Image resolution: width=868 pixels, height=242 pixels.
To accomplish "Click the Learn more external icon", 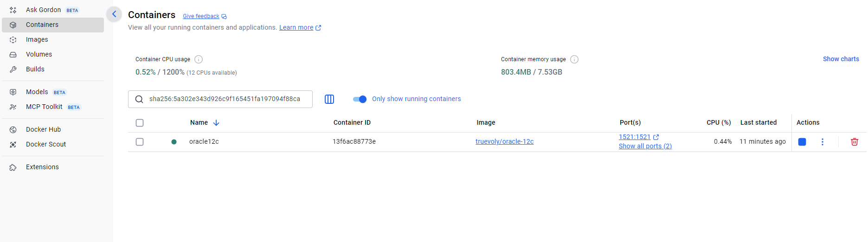I will (x=318, y=28).
